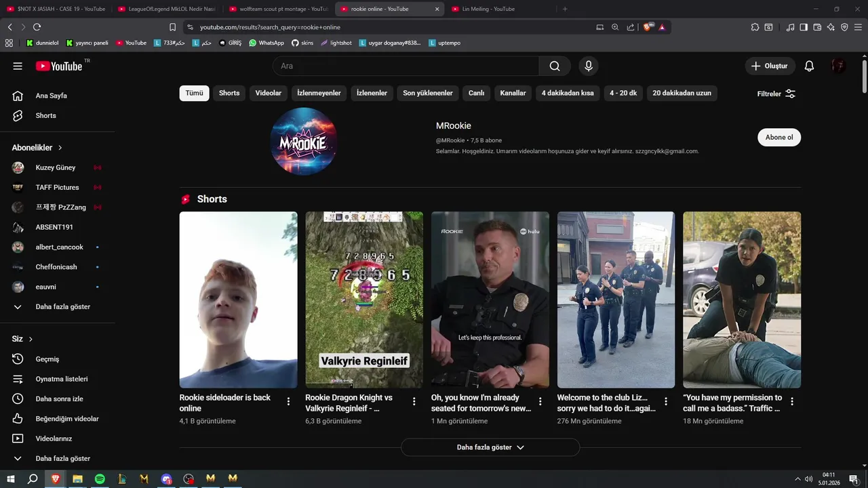Viewport: 868px width, 488px height.
Task: Bookmark this page via address bar icon
Action: tap(172, 27)
